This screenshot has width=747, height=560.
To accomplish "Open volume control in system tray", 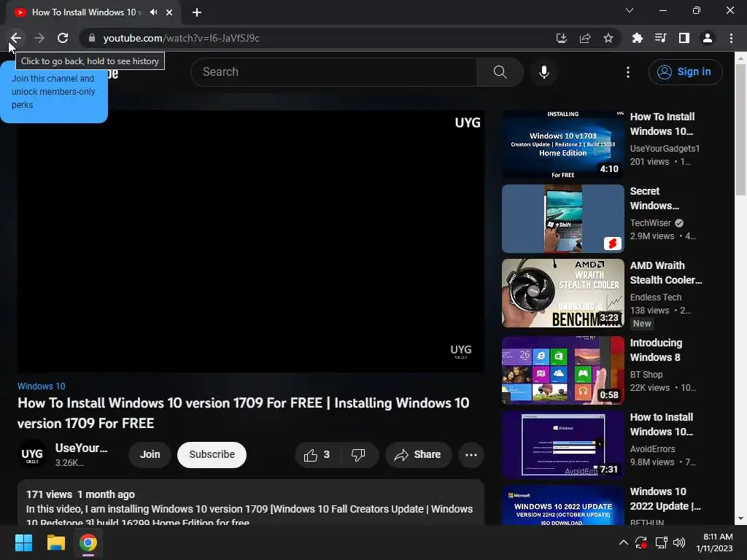I will 679,542.
